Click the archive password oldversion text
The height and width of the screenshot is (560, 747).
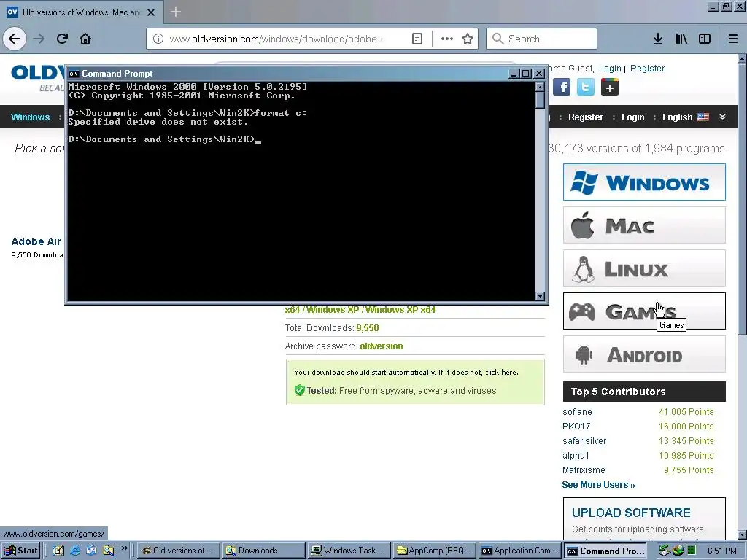tap(381, 346)
